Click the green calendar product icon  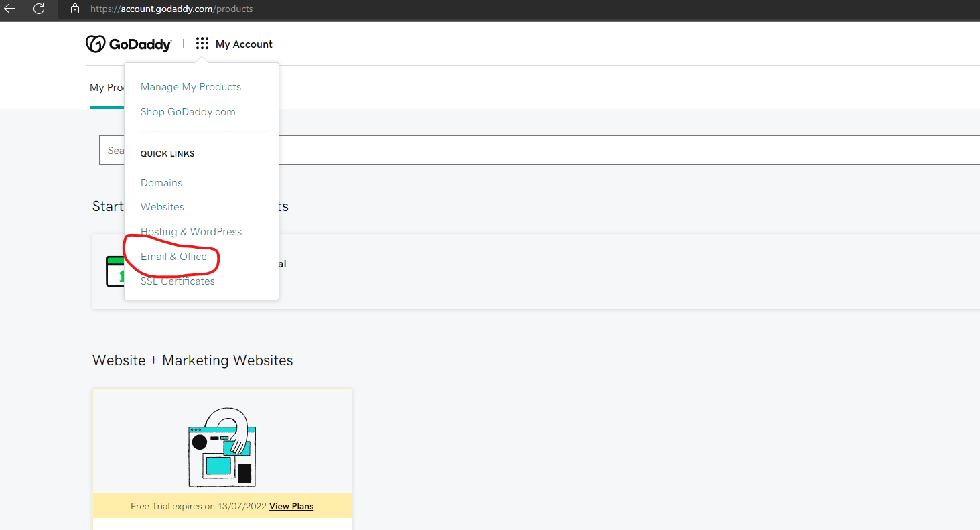(115, 271)
